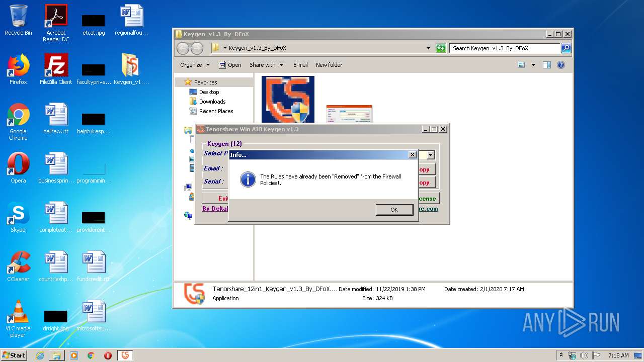Select the Tenorshare keygen application thumbnail
Viewport: 644px width, 362px height.
coord(288,100)
